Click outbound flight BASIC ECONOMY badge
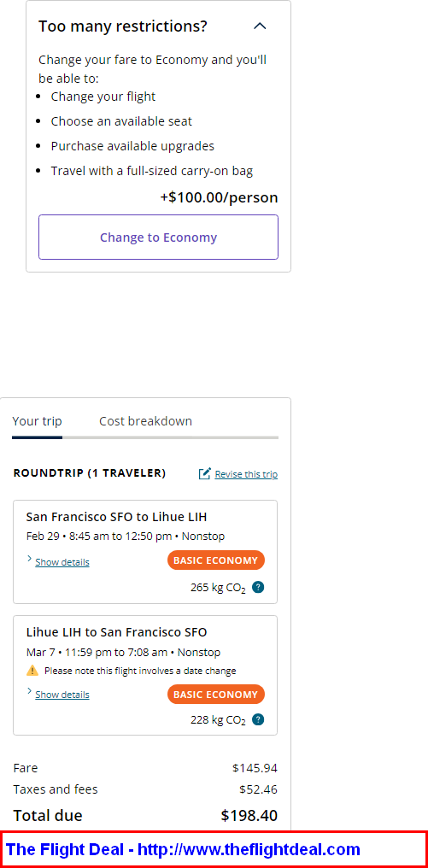428x868 pixels. tap(216, 560)
